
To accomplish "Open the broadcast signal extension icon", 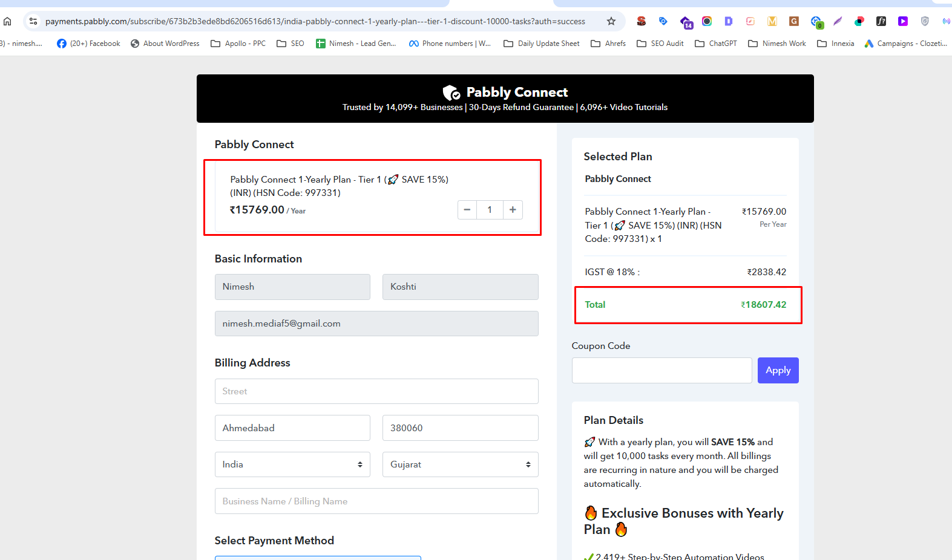I will tap(946, 21).
